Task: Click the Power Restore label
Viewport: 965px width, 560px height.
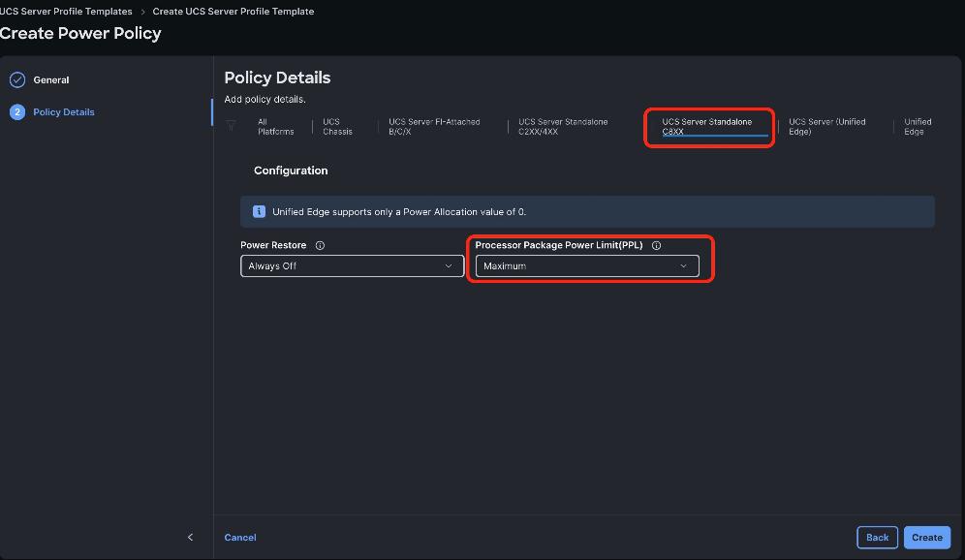Action: [273, 245]
